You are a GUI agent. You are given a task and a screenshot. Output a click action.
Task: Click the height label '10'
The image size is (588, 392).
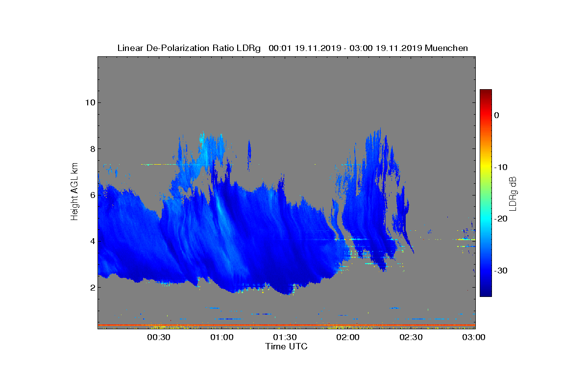tap(89, 102)
